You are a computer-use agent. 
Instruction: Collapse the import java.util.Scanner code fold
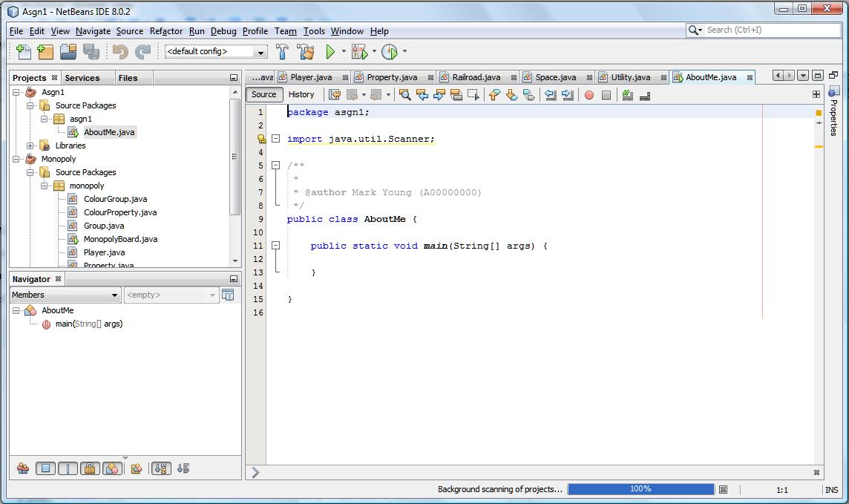pos(275,138)
